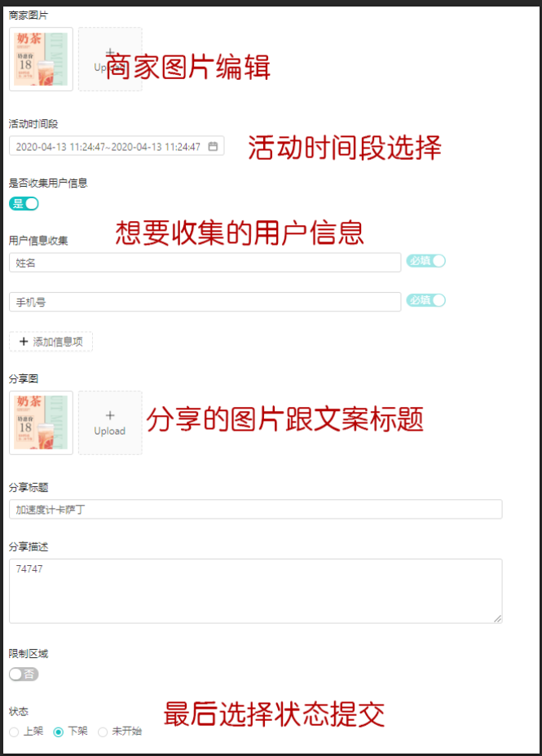The image size is (542, 756).
Task: Toggle 必填 switch for 姓名 field
Action: coord(426,261)
